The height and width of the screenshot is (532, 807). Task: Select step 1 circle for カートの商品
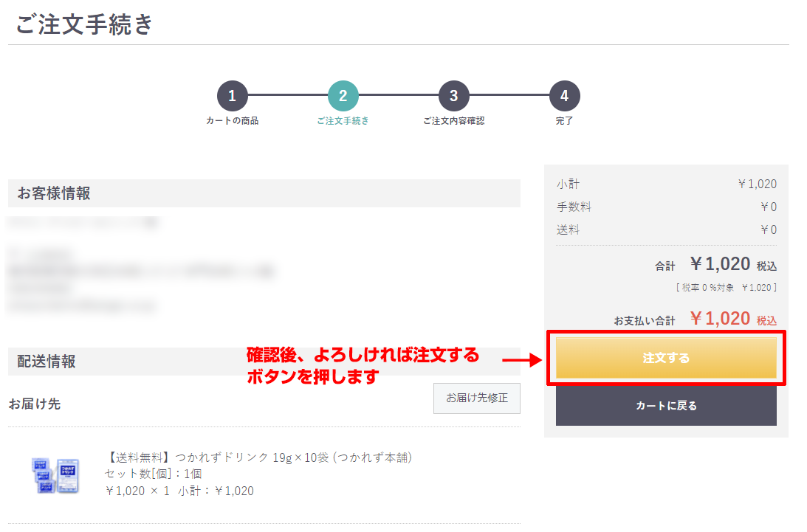(232, 96)
